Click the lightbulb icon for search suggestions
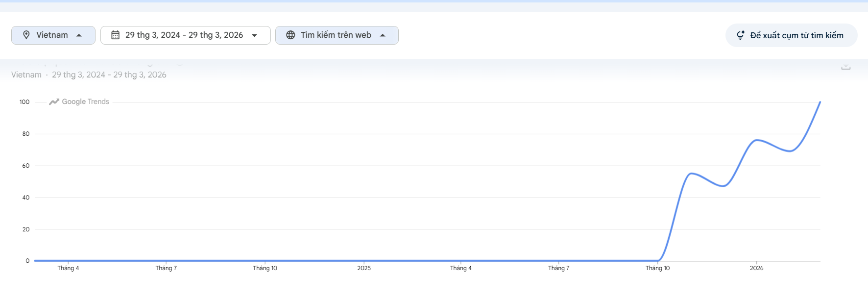This screenshot has height=302, width=868. [x=741, y=35]
